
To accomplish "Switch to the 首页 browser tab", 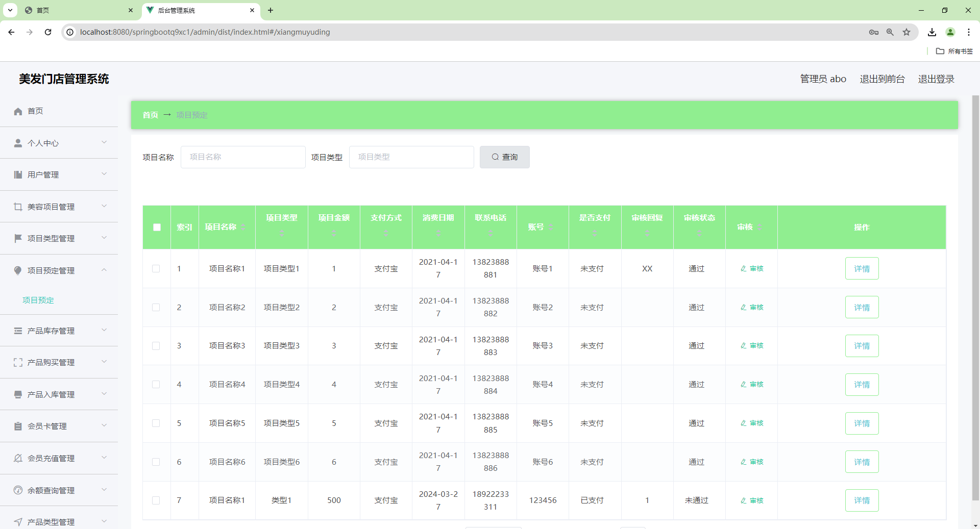I will tap(79, 10).
